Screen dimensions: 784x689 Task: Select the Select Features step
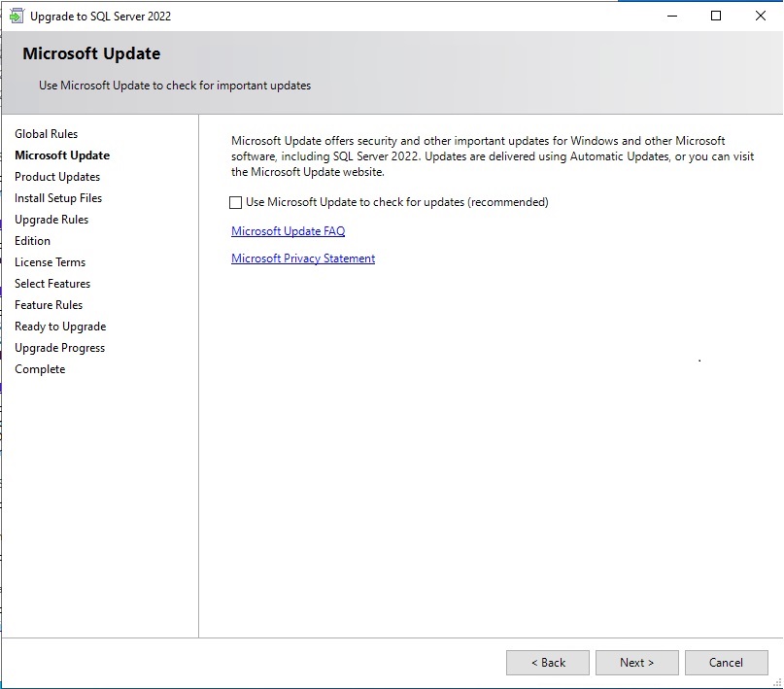[52, 284]
